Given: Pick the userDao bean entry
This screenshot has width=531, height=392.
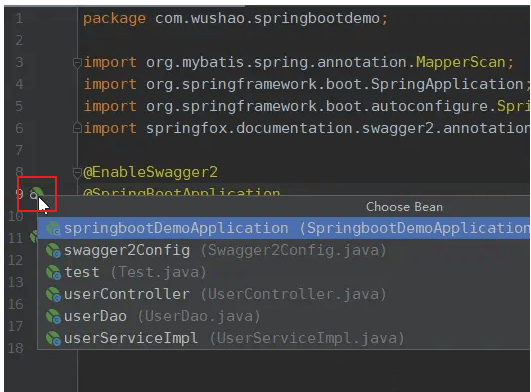Looking at the screenshot, I should 284,316.
